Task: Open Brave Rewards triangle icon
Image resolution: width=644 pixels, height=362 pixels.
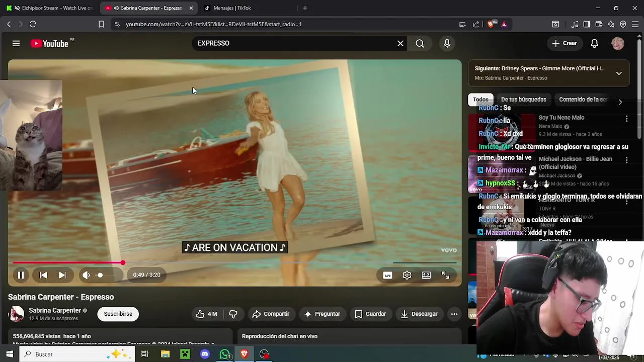Action: tap(504, 24)
